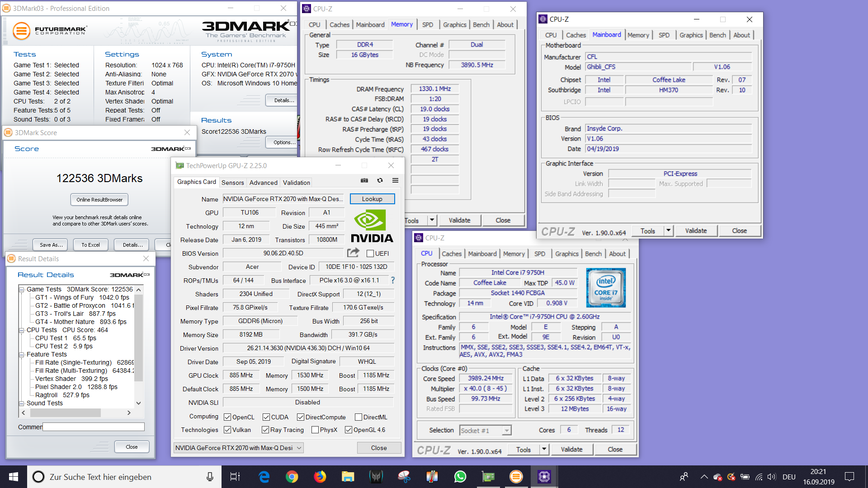Collapse the Game Tests tree node
Viewport: 868px width, 488px height.
point(21,289)
